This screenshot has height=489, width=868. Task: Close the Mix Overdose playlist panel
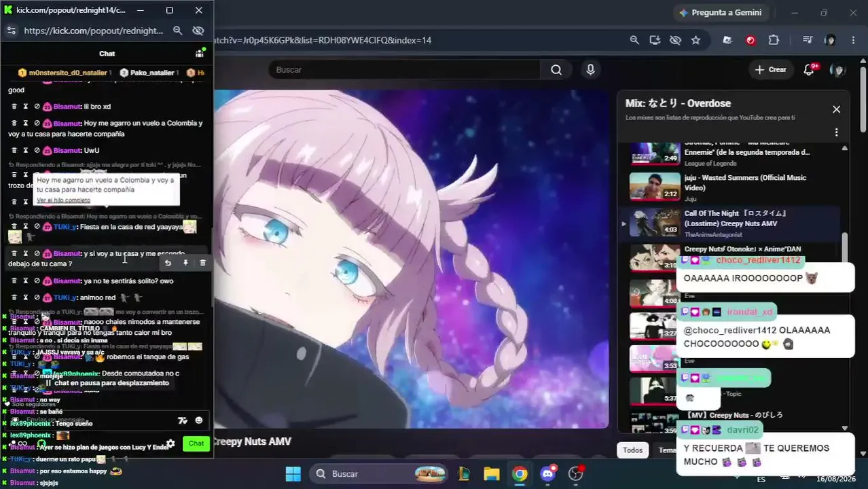[x=836, y=109]
